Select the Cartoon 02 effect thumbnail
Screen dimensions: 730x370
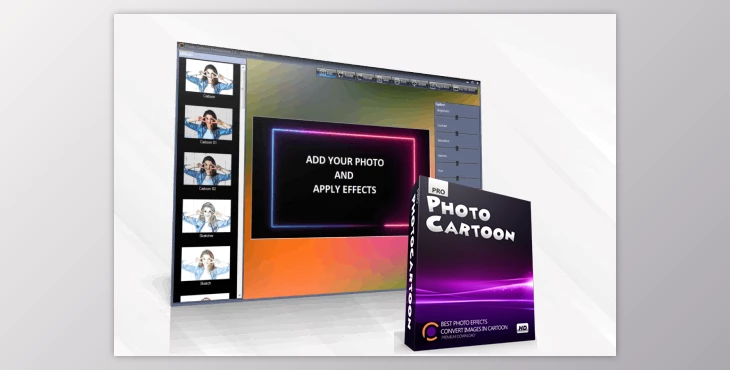click(x=208, y=169)
